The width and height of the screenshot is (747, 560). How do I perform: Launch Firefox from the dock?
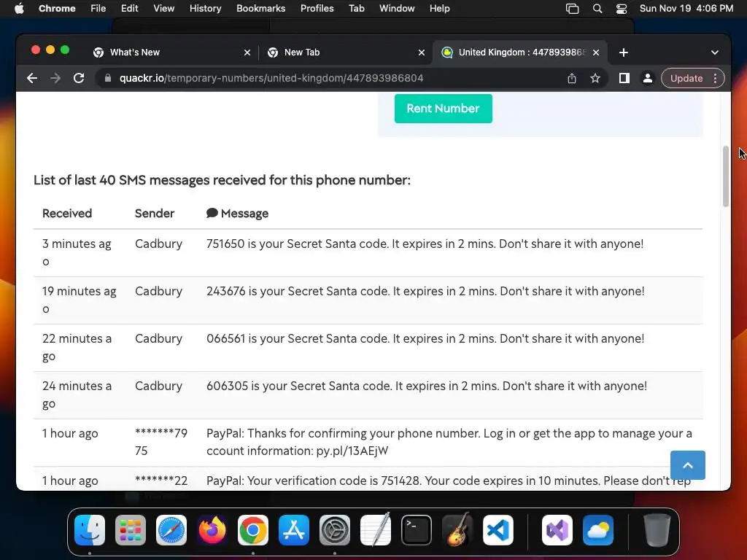point(212,530)
